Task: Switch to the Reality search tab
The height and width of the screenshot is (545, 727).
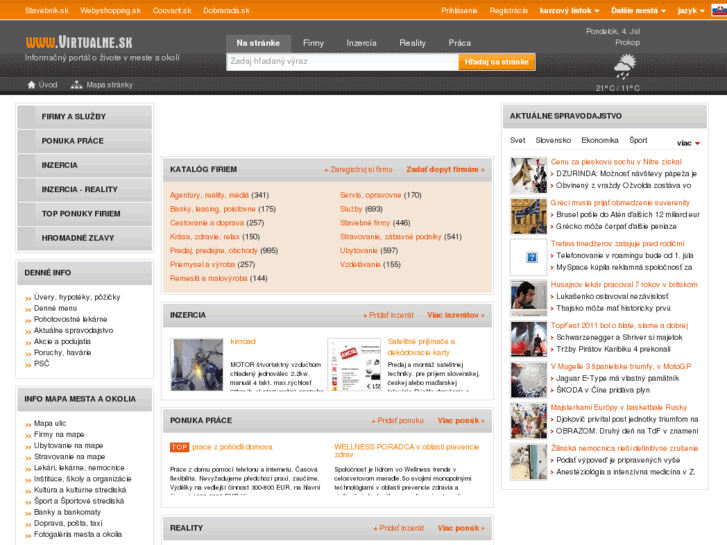Action: 412,43
